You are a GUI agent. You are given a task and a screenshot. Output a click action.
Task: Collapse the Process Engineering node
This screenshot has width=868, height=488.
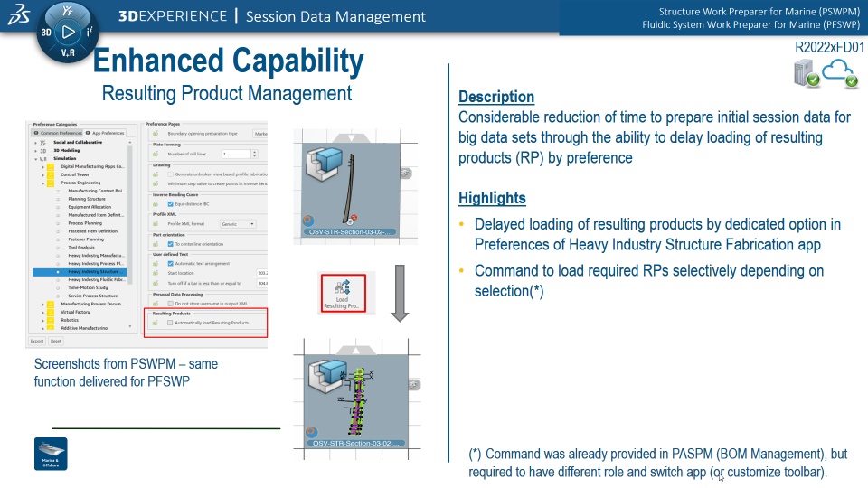point(43,183)
